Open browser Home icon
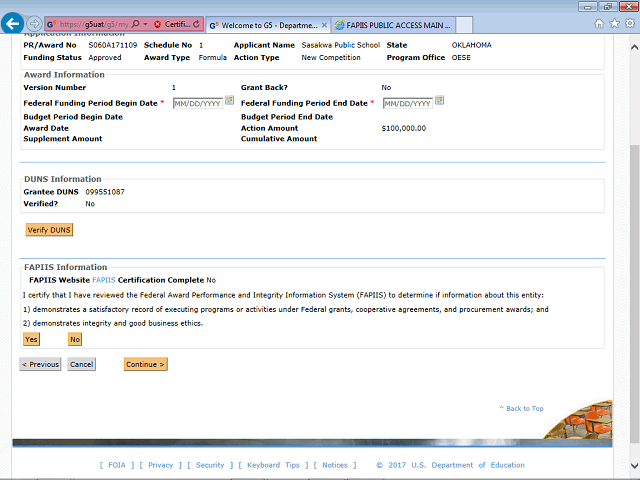The width and height of the screenshot is (640, 480). [599, 24]
